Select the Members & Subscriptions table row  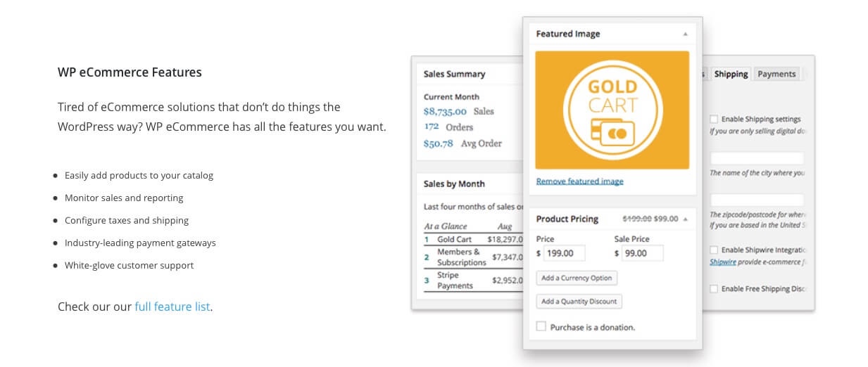473,257
